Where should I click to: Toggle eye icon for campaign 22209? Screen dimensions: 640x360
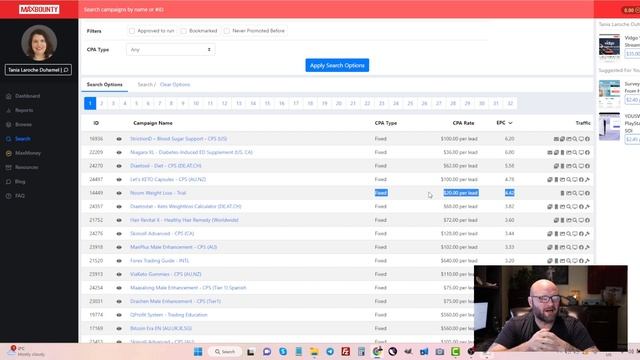(x=119, y=152)
